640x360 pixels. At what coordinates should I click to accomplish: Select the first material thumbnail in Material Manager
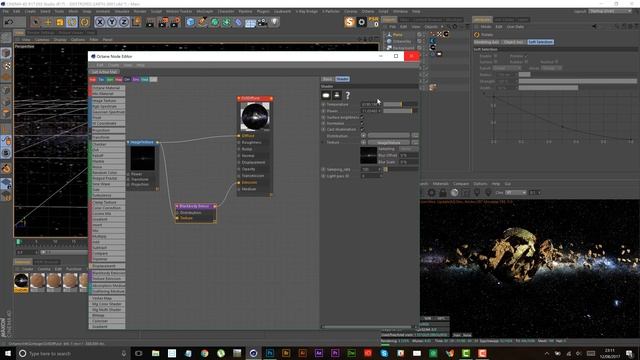coord(21,283)
